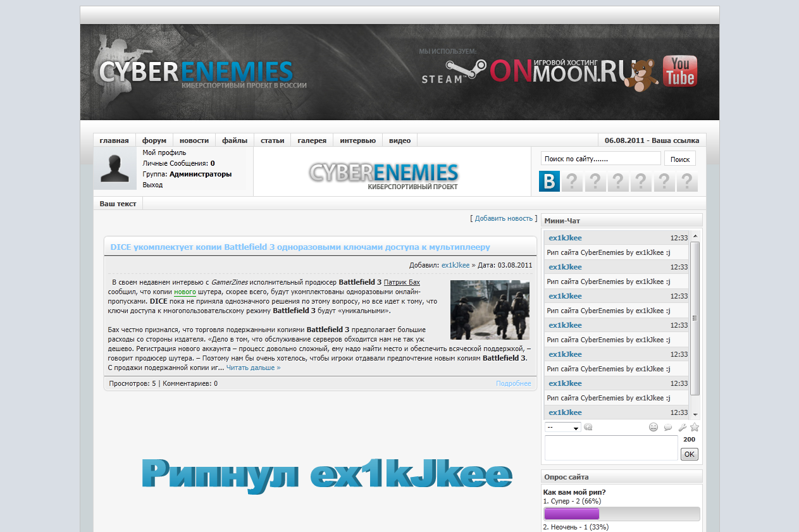Screen dimensions: 799x532
Task: Click the Группа: Администраторы text
Action: point(187,174)
